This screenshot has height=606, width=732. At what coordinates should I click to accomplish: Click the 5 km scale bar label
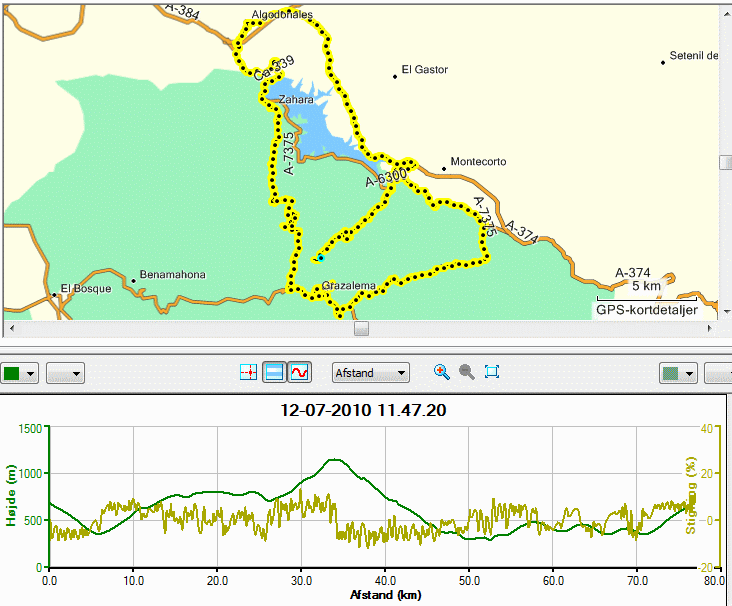(646, 286)
